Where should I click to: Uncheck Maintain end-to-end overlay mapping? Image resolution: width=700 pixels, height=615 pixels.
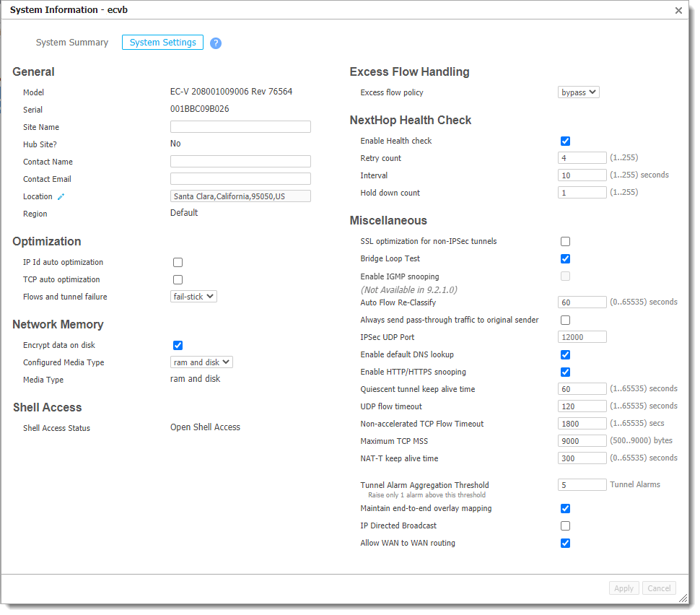(x=565, y=508)
